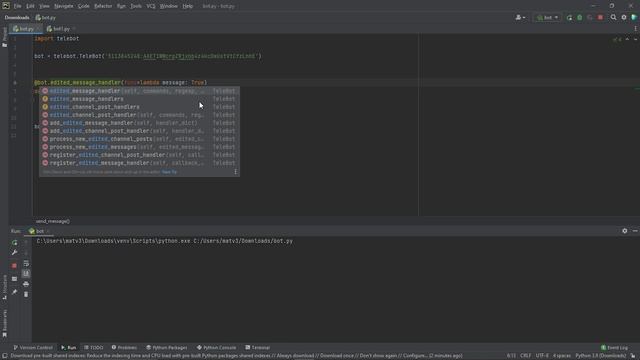Open the Run menu

(x=121, y=6)
